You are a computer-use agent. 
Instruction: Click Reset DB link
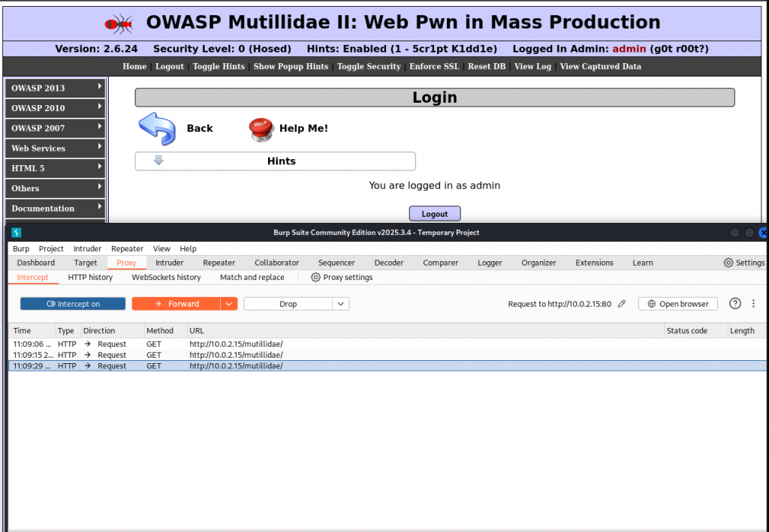487,67
